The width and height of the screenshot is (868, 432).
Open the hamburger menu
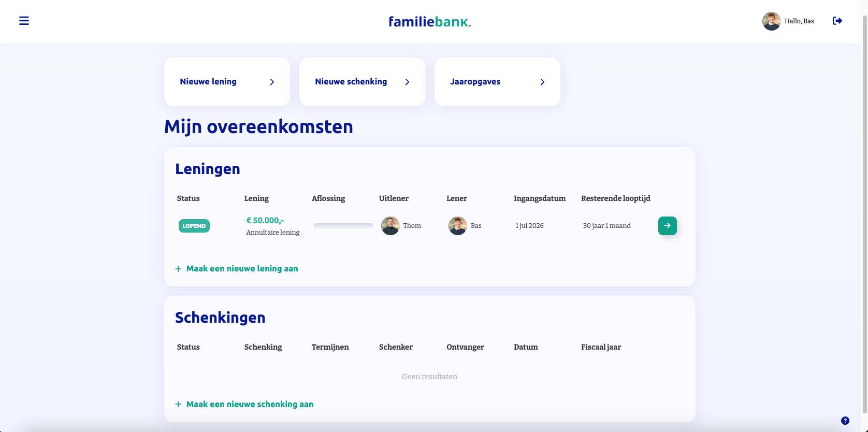pos(24,21)
